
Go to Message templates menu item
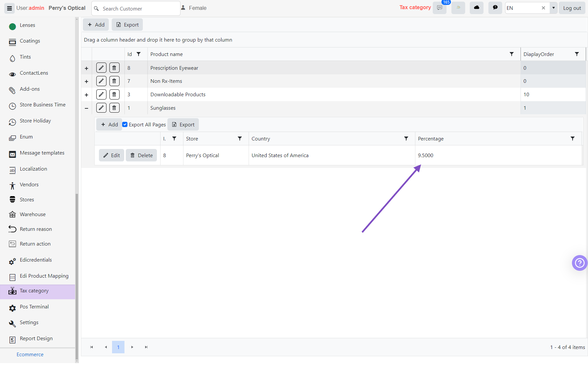click(x=42, y=153)
